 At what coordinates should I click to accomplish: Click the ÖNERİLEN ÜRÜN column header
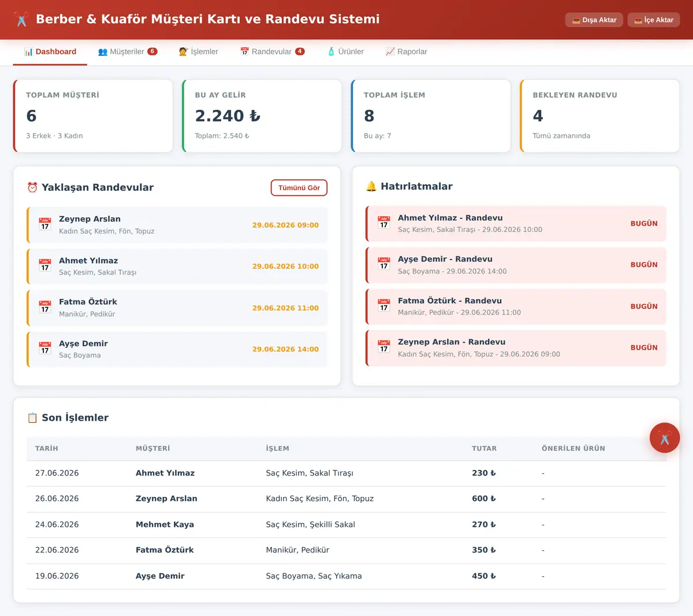point(573,448)
